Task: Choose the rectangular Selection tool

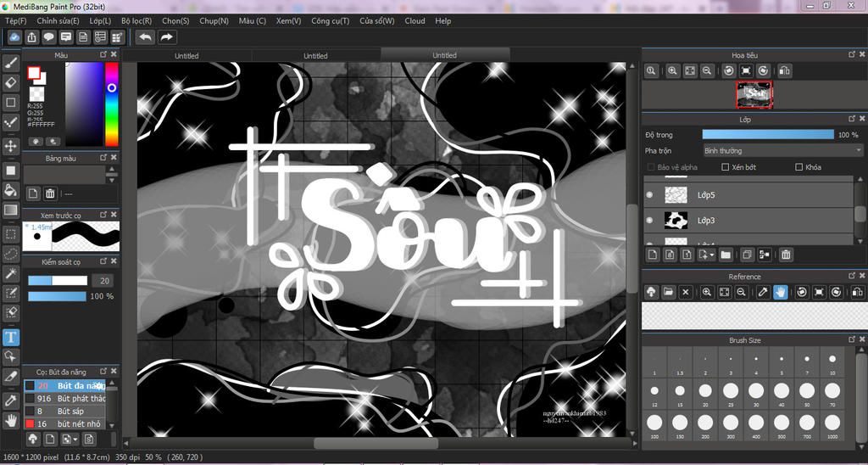Action: (10, 234)
